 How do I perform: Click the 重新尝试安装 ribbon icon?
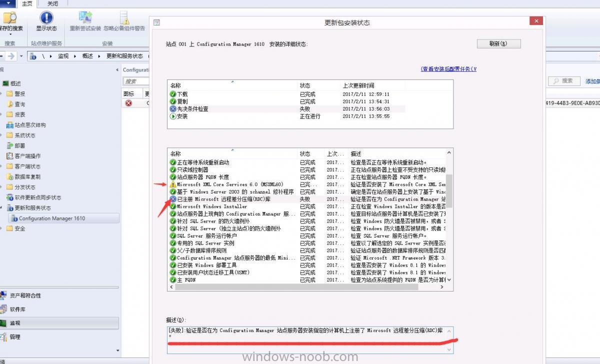(85, 18)
